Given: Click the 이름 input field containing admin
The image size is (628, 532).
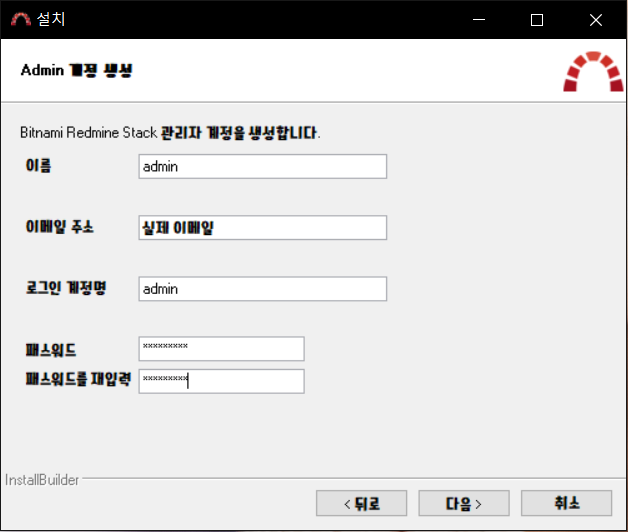Looking at the screenshot, I should pyautogui.click(x=263, y=166).
